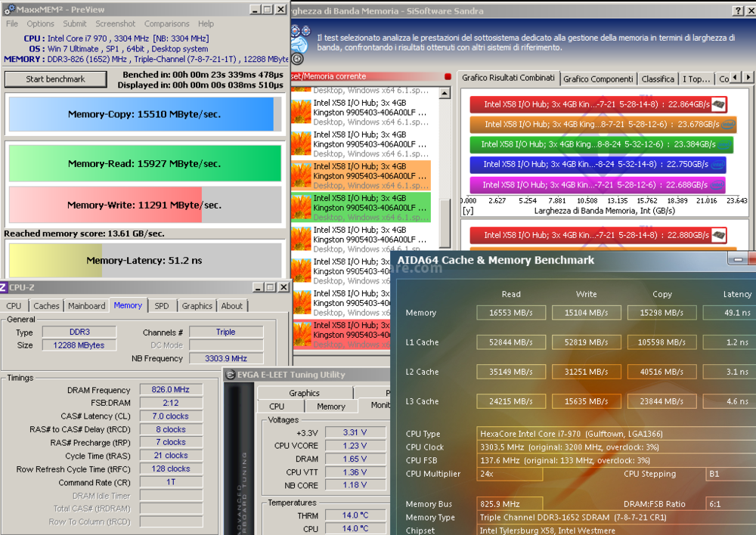Click the Intel logo on the orange 23.678GB/s bar
The height and width of the screenshot is (535, 756).
[x=728, y=125]
